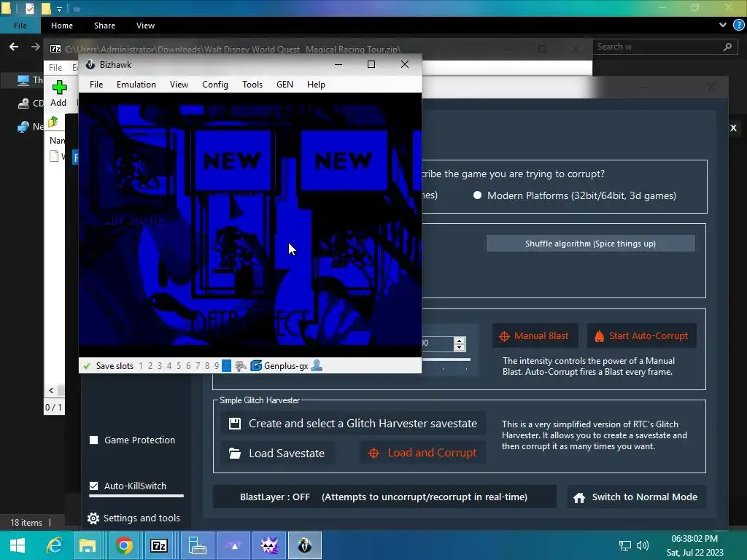Select save slot 1 in Bizhawk

point(141,366)
